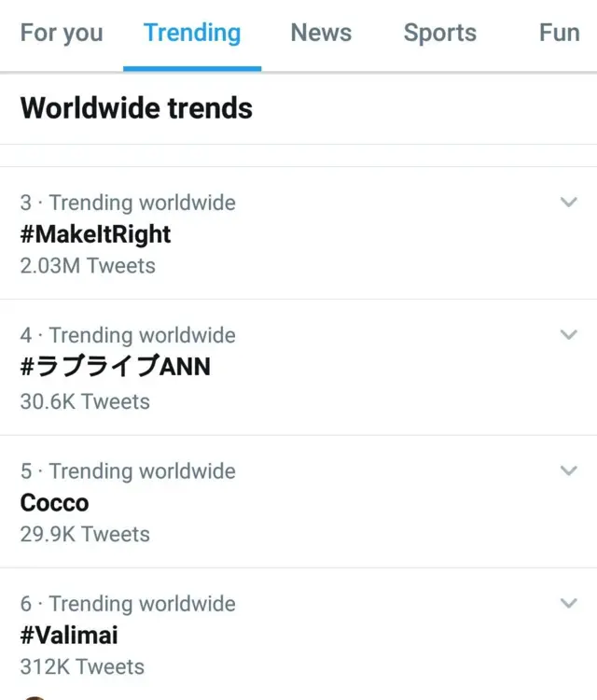
Task: Tap the 29.9K Tweets count
Action: tap(85, 534)
